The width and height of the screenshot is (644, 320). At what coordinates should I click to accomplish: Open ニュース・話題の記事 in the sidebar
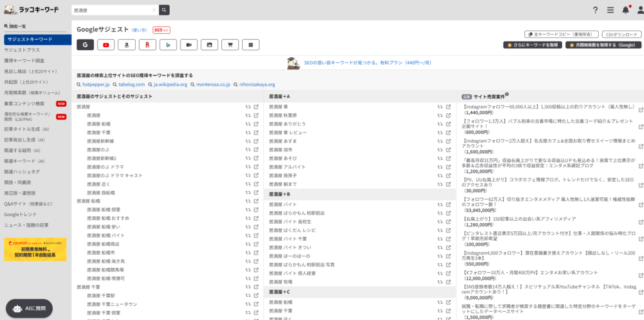(x=26, y=225)
